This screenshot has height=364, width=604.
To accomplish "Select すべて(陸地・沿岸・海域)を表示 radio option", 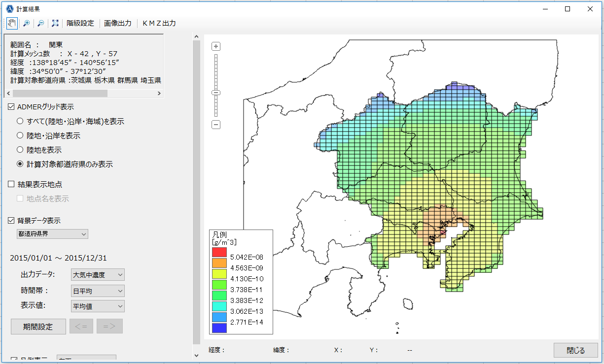I will 20,121.
